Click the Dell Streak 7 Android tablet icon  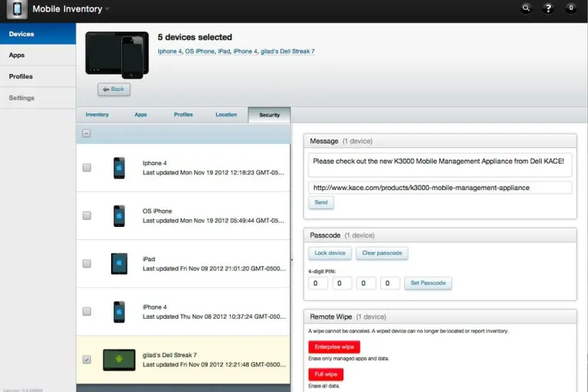pos(120,360)
